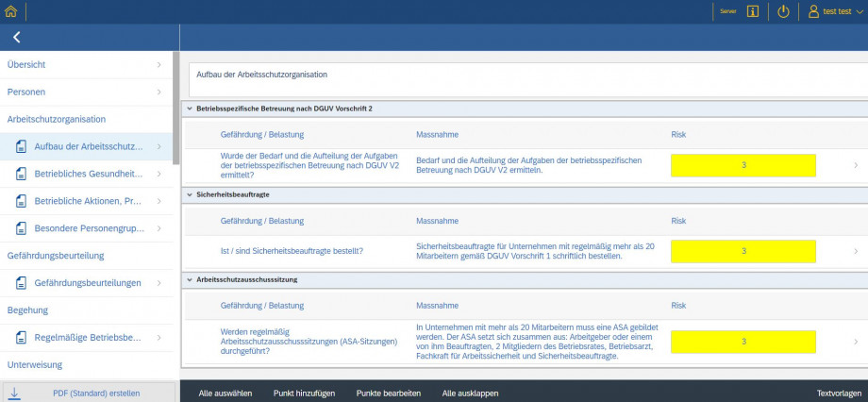Open Gefährdungsbeurteilungen tree item
The width and height of the screenshot is (868, 402).
click(87, 283)
